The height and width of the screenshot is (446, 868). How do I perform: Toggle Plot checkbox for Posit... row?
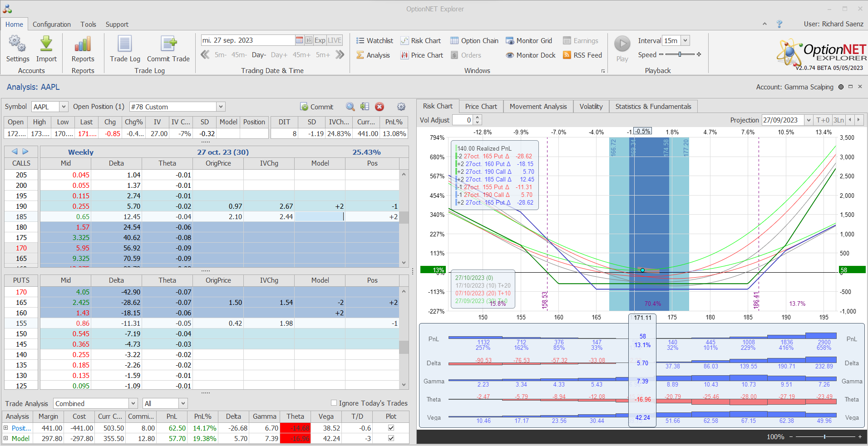coord(391,428)
